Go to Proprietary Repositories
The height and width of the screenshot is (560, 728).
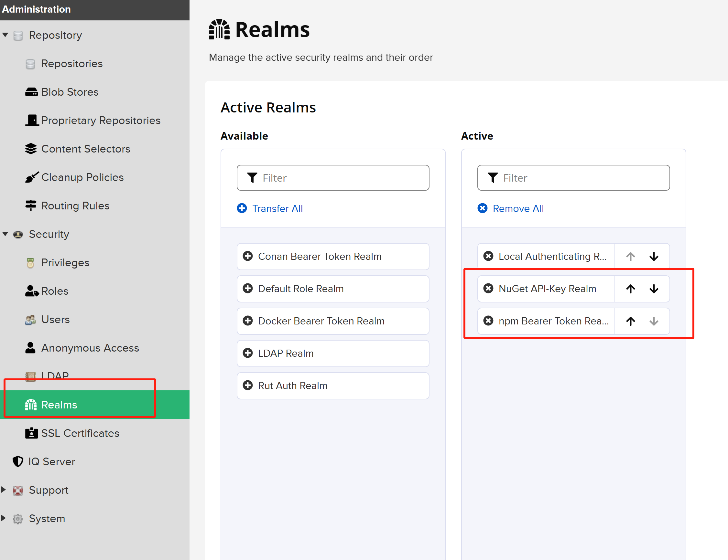coord(101,120)
